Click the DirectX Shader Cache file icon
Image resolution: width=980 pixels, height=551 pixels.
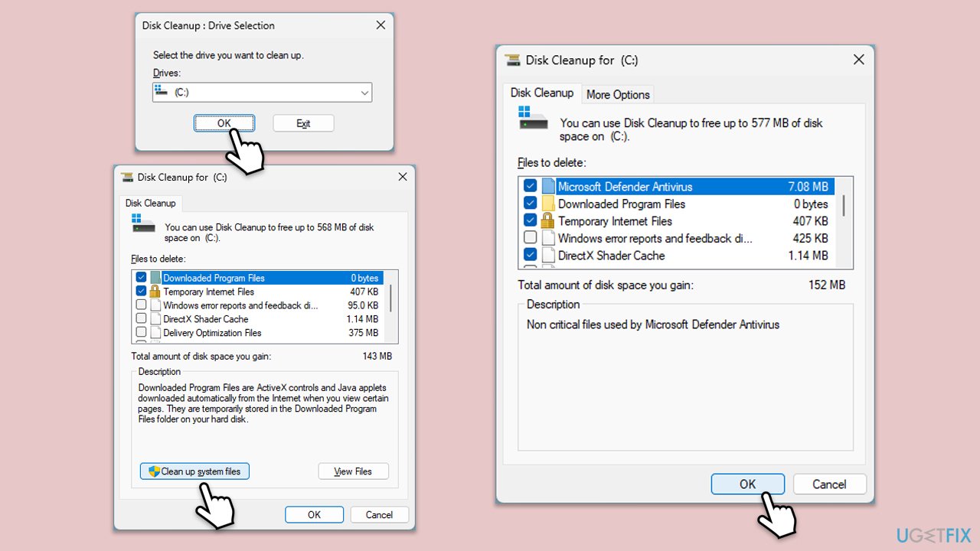(157, 319)
